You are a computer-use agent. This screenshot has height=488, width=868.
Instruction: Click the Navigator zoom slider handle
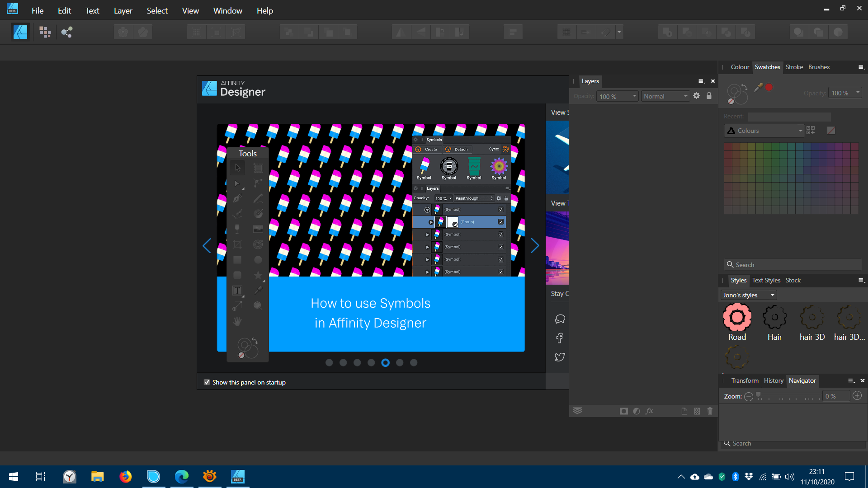(759, 395)
